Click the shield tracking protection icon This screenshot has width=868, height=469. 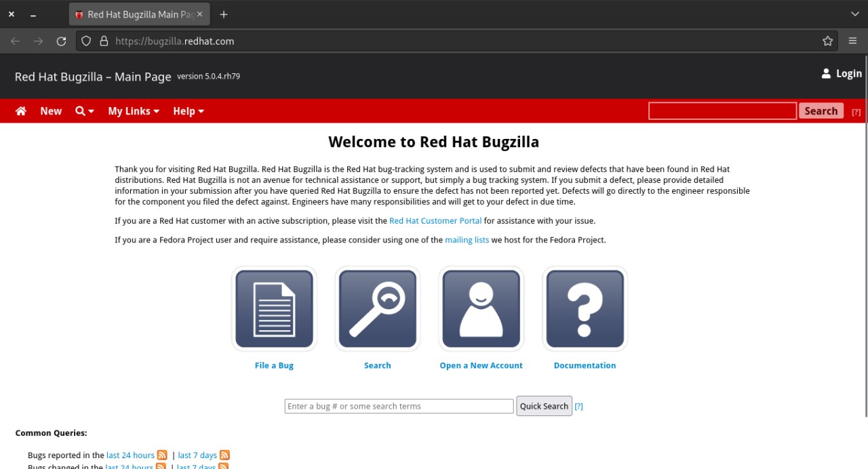pos(86,41)
